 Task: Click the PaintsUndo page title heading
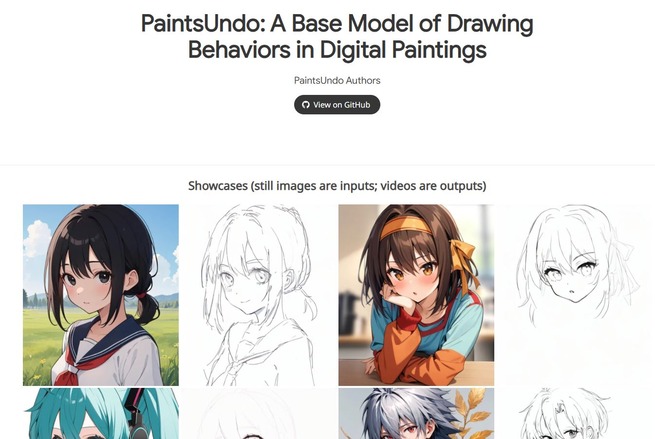click(337, 36)
